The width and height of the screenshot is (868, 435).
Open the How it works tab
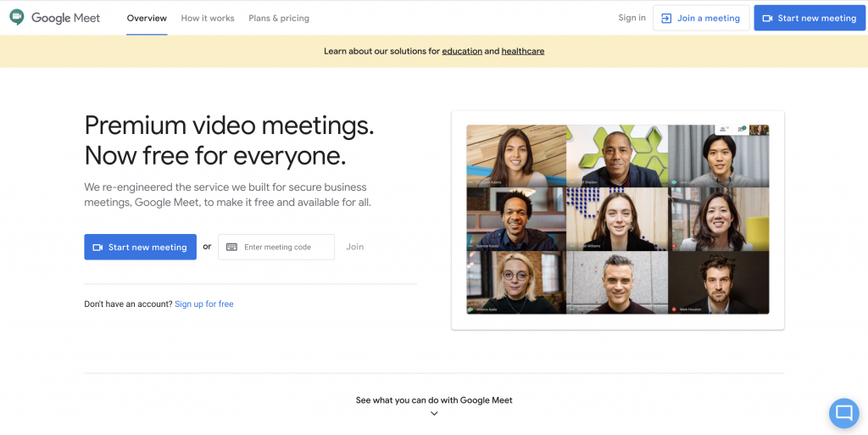208,19
